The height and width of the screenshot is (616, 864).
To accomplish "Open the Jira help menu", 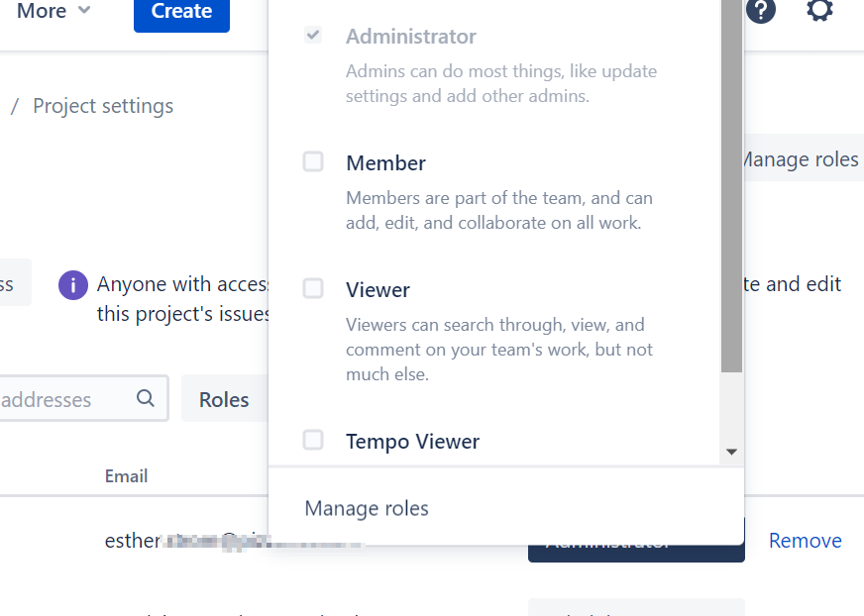I will point(761,11).
